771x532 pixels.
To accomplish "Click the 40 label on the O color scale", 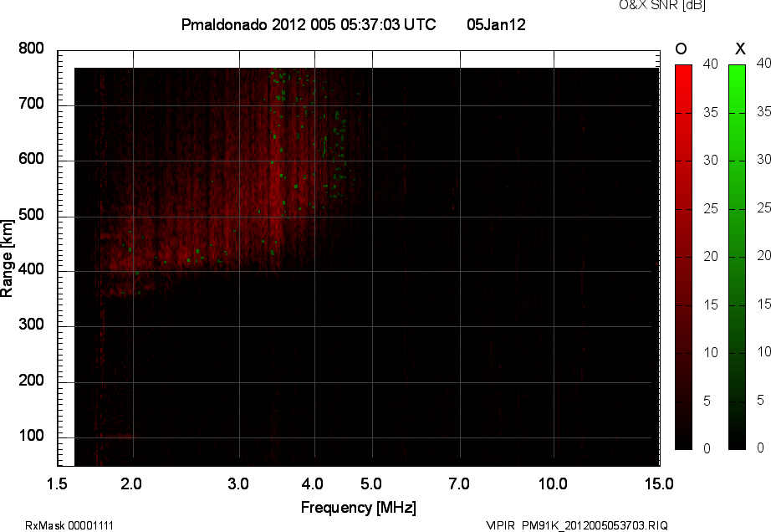I will 711,64.
